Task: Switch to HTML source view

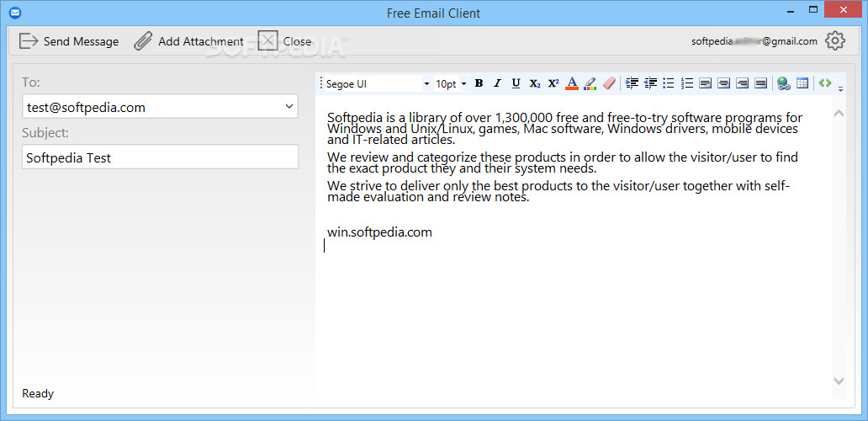Action: pos(825,83)
